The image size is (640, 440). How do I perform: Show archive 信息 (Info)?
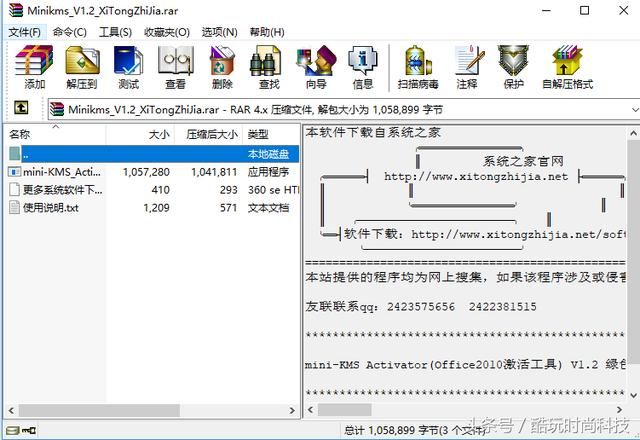(362, 60)
